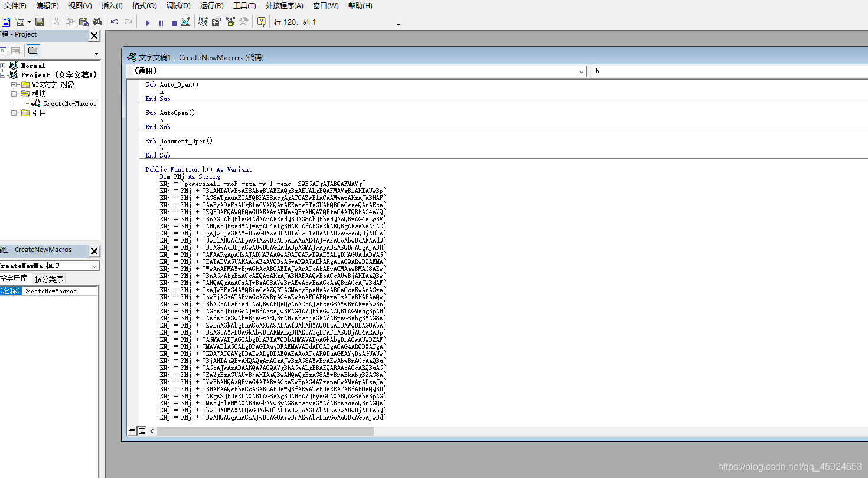This screenshot has width=868, height=478.
Task: Open the 视图(V) menu
Action: coord(80,6)
